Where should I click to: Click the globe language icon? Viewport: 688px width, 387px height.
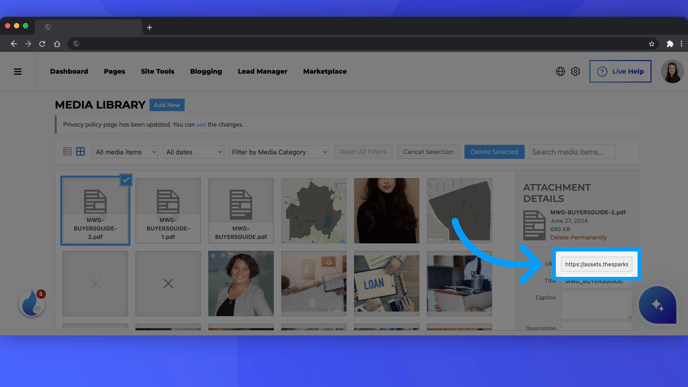tap(560, 71)
